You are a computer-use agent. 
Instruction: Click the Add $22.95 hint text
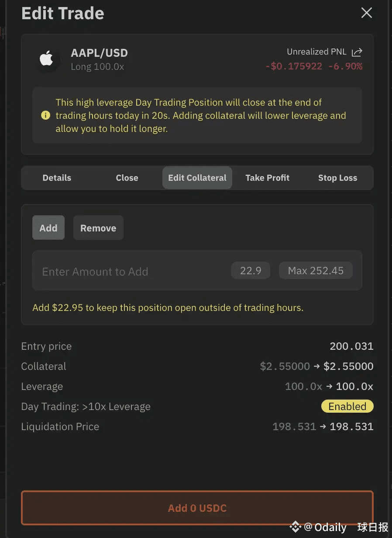(x=168, y=308)
